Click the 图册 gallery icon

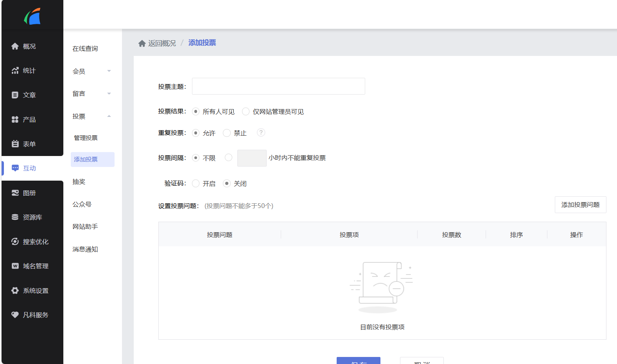point(15,193)
